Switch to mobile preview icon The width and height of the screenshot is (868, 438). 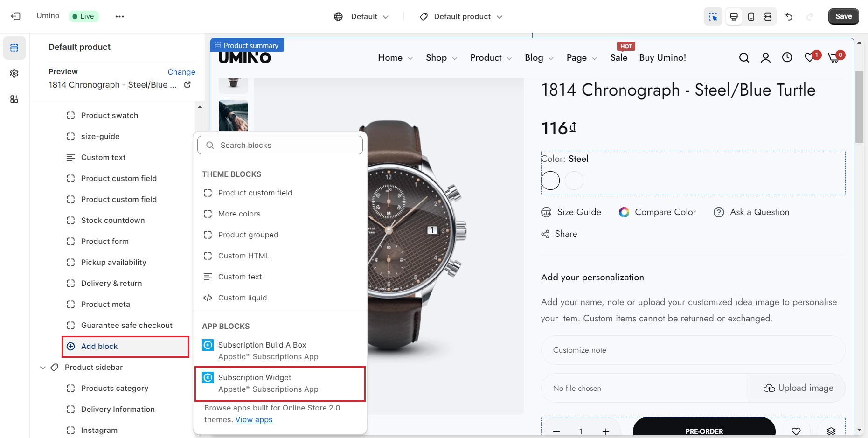tap(751, 17)
